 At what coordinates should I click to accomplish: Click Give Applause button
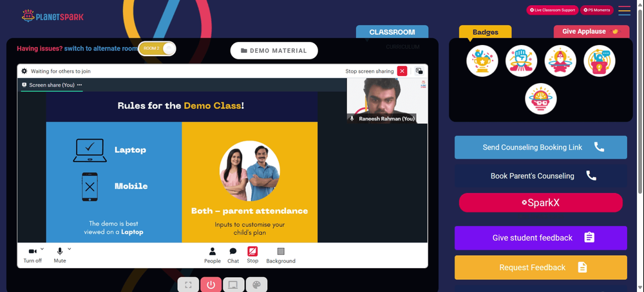(591, 32)
